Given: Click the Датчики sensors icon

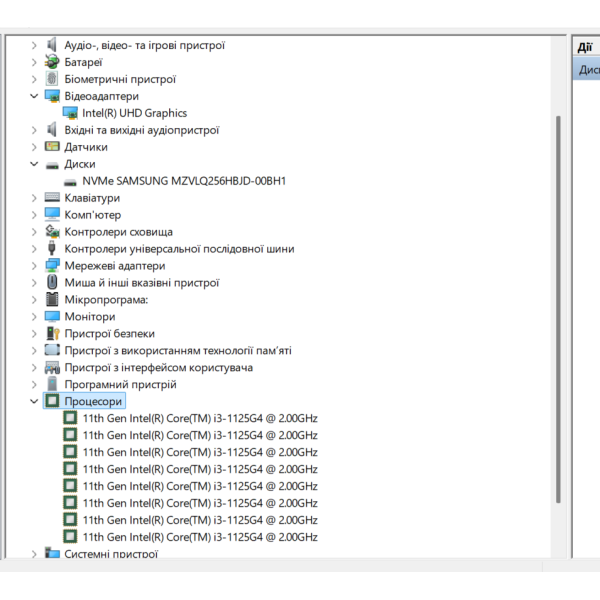Looking at the screenshot, I should coord(52,147).
